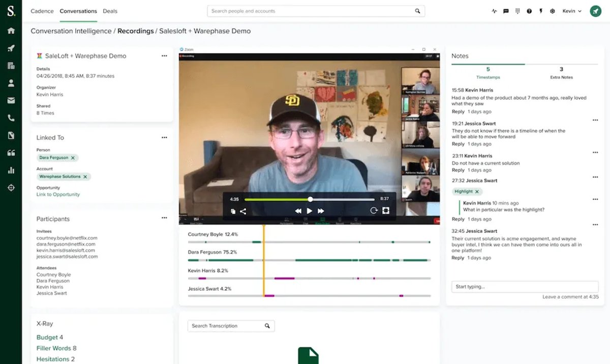Image resolution: width=610 pixels, height=364 pixels.
Task: Click Kevin Harris talk timeline bar
Action: click(x=309, y=279)
